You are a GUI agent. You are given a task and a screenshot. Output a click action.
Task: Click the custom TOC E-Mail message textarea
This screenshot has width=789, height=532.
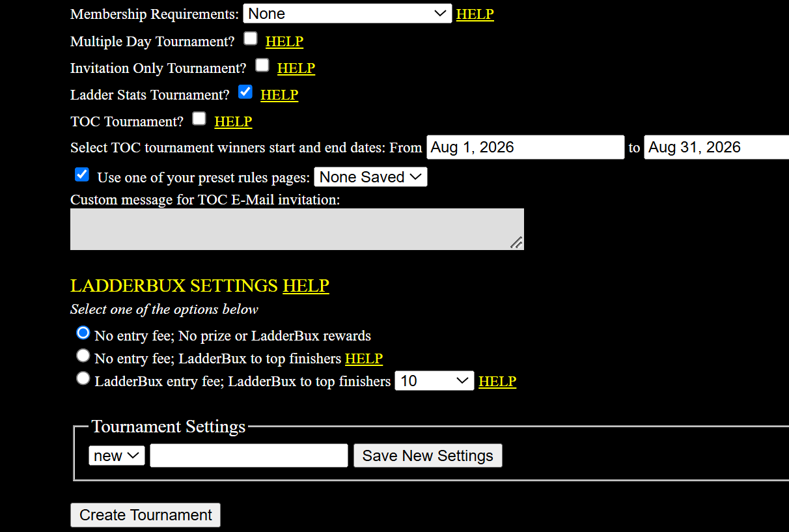click(x=297, y=229)
